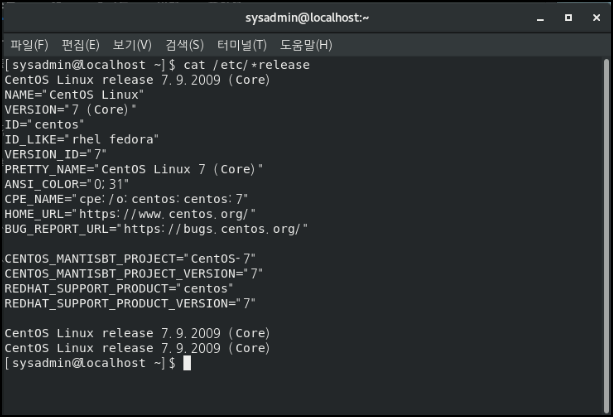Open the 파일(F) menu
This screenshot has width=613, height=417.
point(29,45)
